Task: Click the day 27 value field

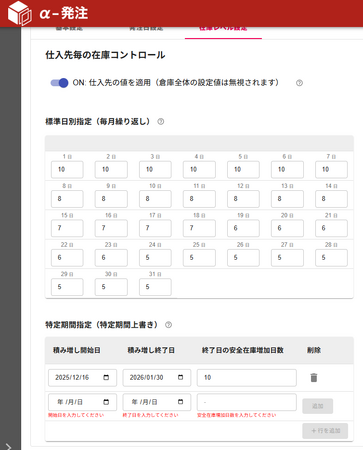Action: click(x=287, y=258)
